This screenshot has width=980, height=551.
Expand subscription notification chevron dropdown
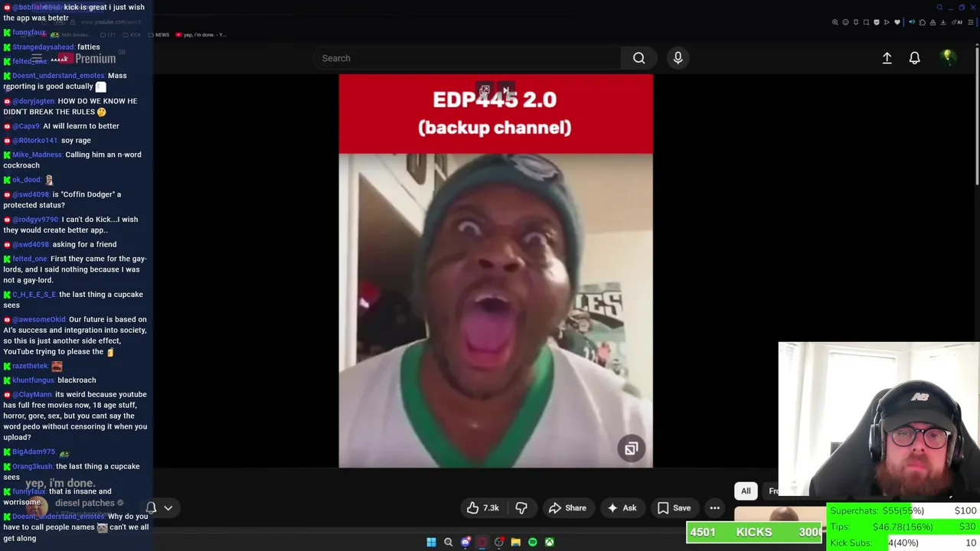click(x=168, y=507)
